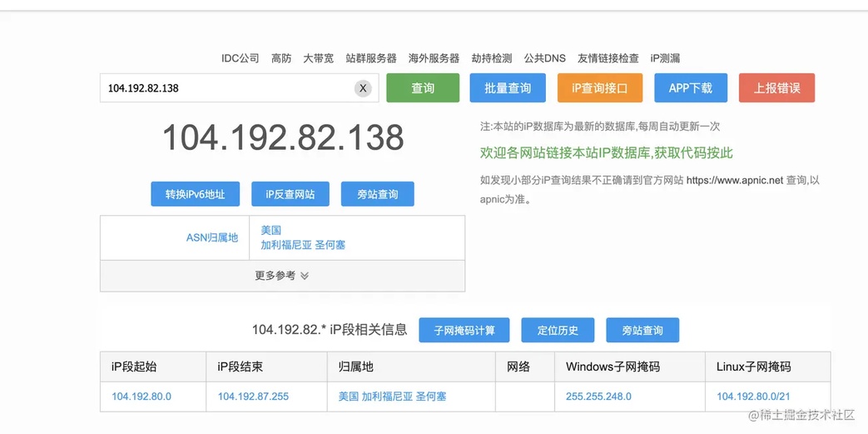868x434 pixels.
Task: Open 友情链接检查 nav link
Action: pyautogui.click(x=608, y=58)
